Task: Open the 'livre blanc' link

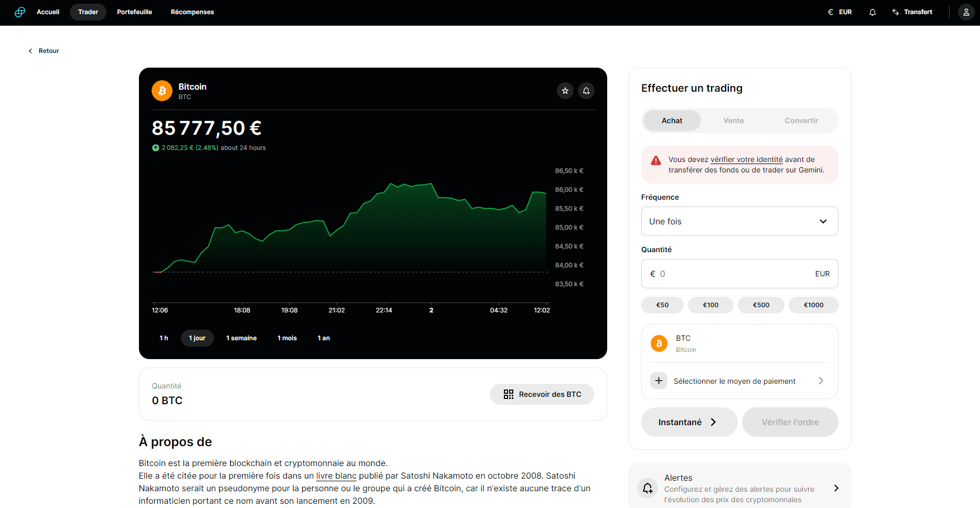Action: 336,475
